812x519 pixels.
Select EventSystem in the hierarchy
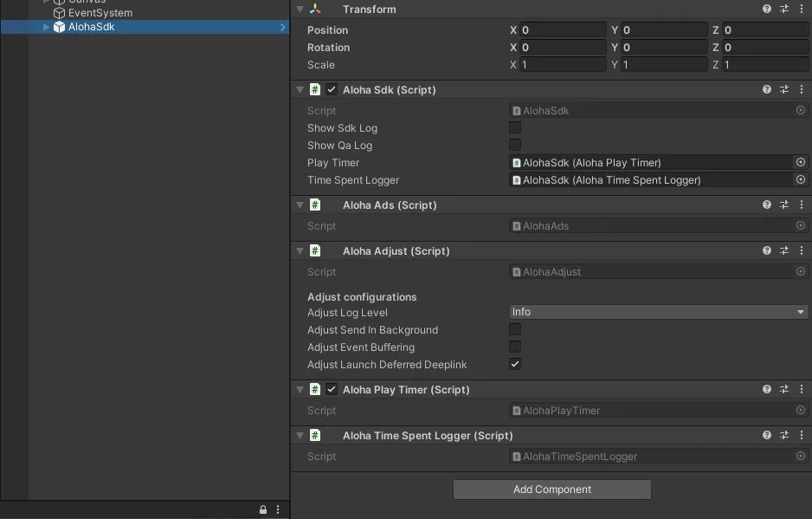tap(100, 13)
